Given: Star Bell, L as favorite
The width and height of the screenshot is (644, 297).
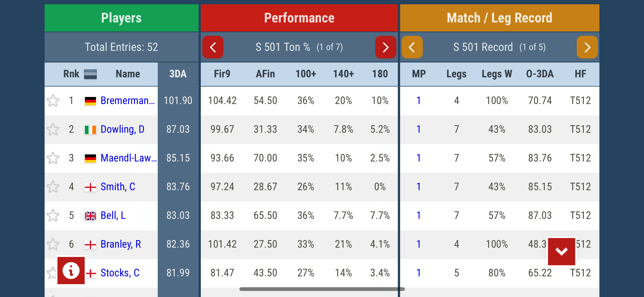Looking at the screenshot, I should [x=53, y=216].
